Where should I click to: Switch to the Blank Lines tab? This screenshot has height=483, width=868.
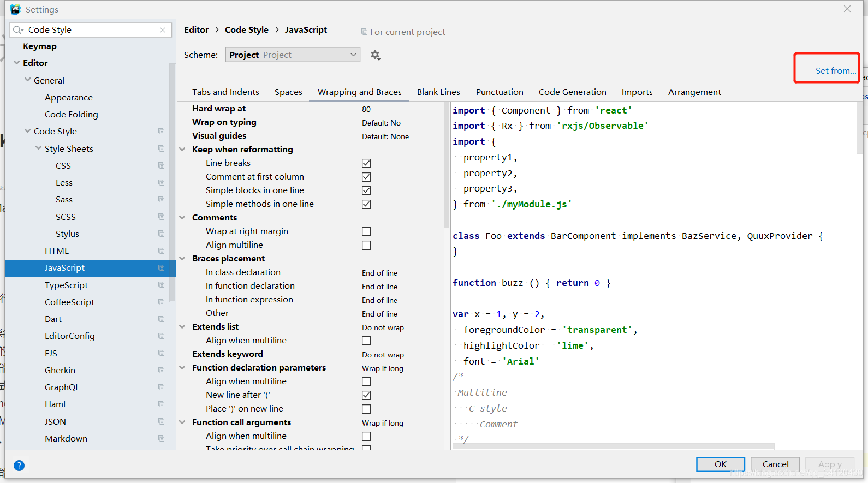[438, 92]
